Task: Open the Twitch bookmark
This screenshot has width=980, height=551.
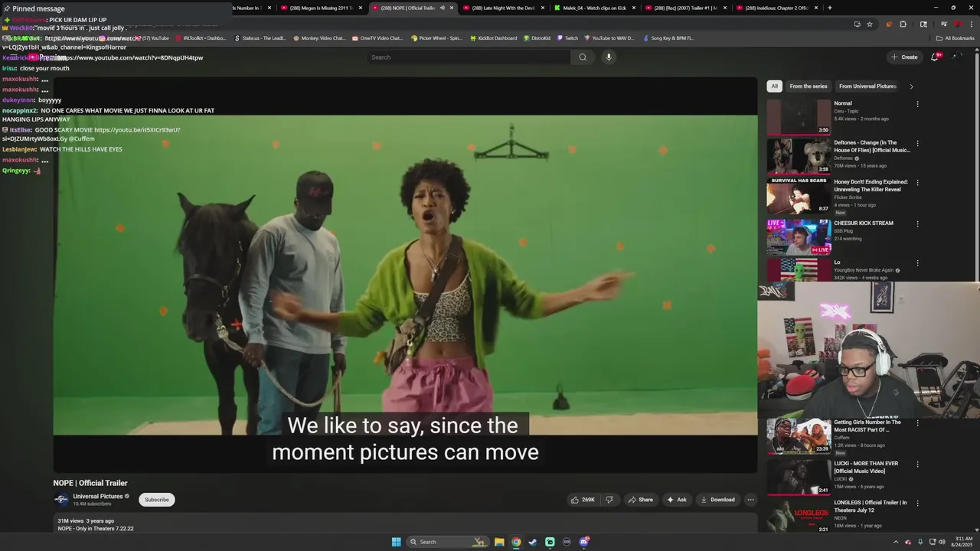Action: coord(567,38)
